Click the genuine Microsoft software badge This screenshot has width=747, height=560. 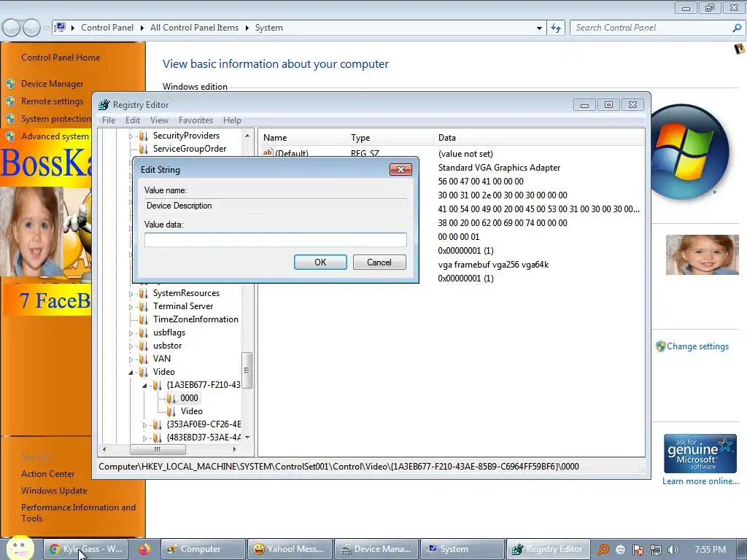(x=700, y=454)
